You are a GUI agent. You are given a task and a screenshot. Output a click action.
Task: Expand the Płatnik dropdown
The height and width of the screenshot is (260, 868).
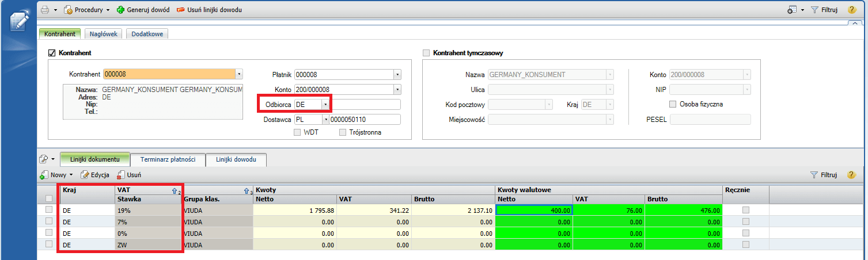(x=397, y=74)
